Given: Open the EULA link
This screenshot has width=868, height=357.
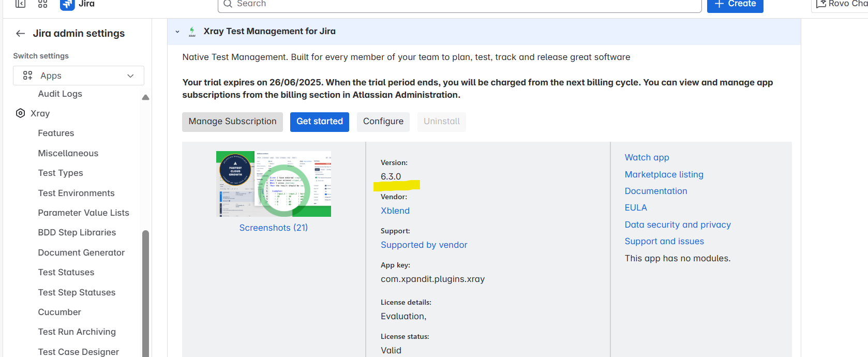Looking at the screenshot, I should pyautogui.click(x=636, y=207).
